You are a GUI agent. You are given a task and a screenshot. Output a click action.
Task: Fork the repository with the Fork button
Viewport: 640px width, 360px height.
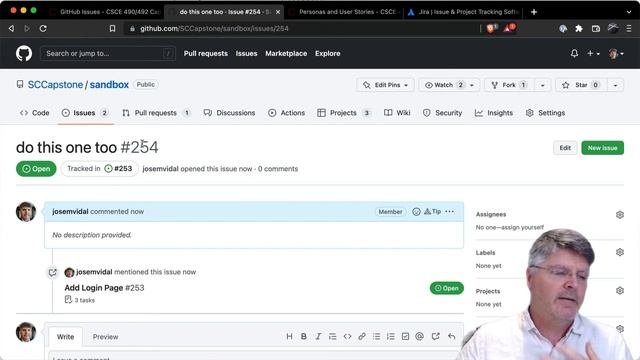[x=509, y=85]
